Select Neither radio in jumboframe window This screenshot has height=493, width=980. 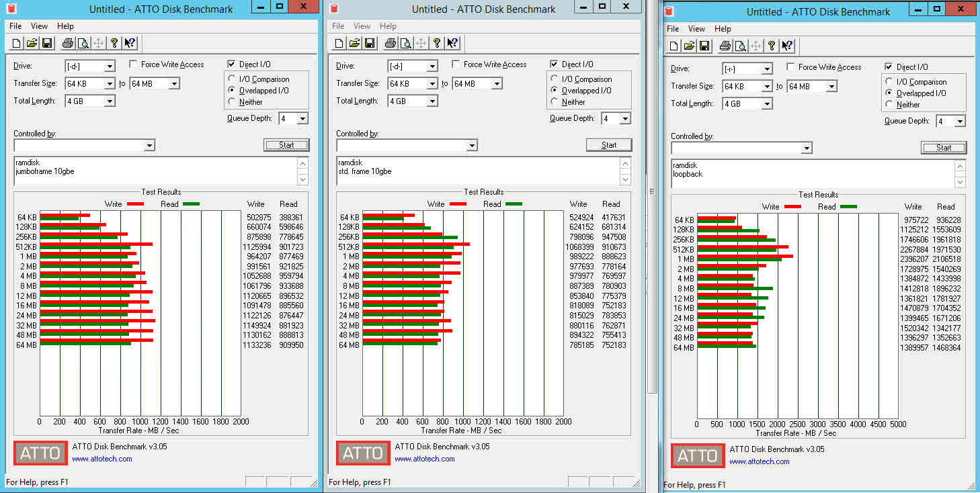point(233,102)
